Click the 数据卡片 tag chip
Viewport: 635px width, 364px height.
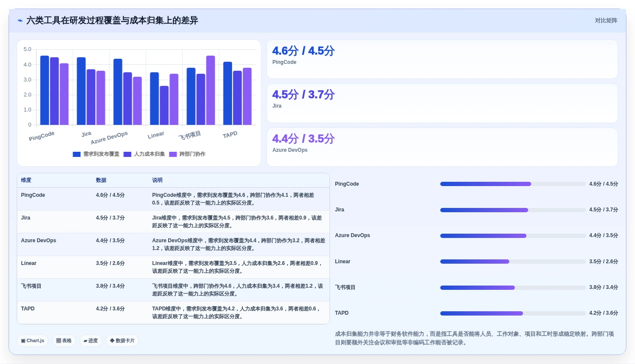coord(122,341)
